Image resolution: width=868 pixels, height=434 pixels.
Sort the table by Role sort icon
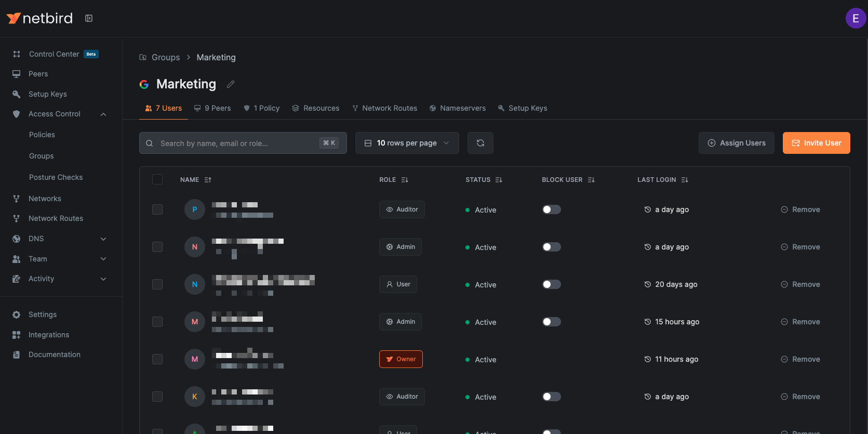405,180
